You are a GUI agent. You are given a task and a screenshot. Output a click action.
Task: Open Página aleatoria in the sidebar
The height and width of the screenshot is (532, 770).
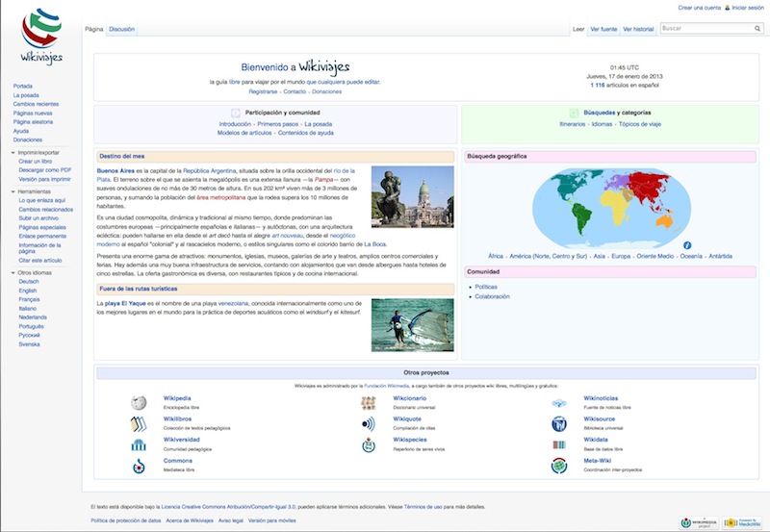[33, 122]
